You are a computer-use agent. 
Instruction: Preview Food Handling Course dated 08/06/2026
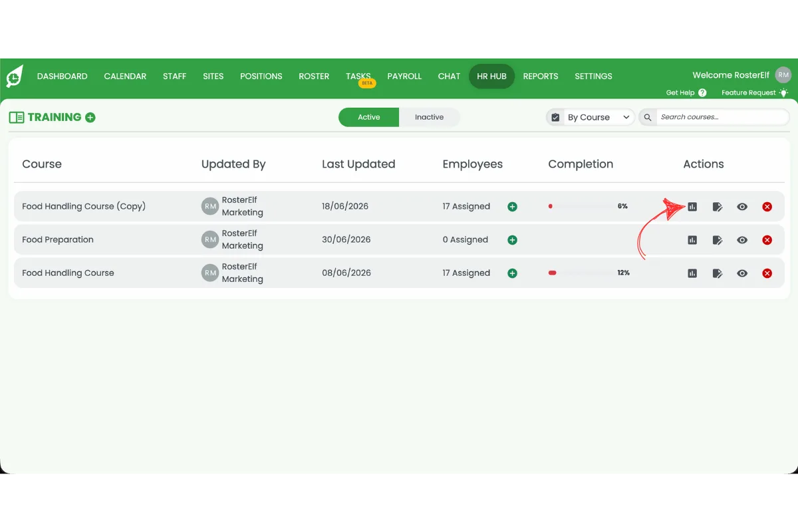pyautogui.click(x=742, y=273)
